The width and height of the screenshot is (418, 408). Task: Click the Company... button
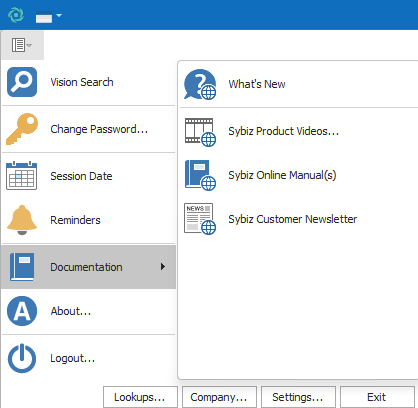coord(219,397)
